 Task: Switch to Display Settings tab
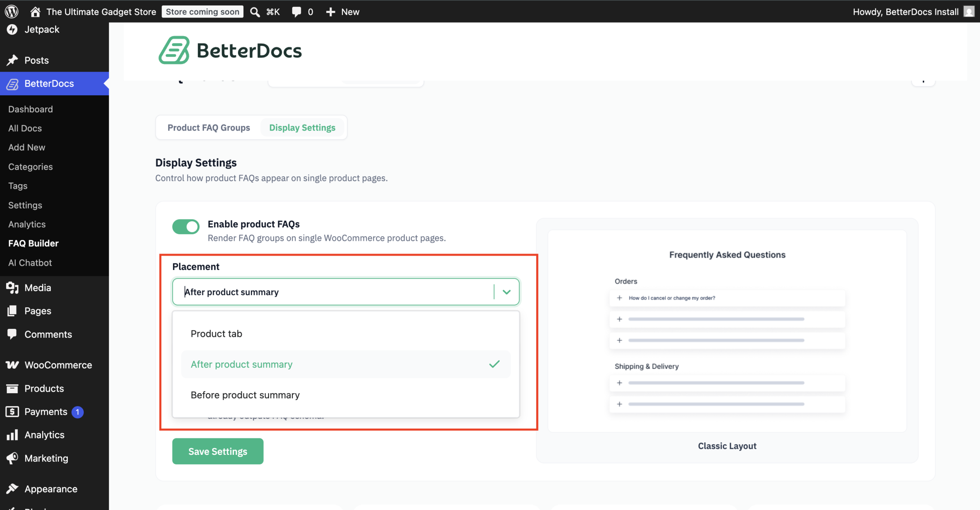click(x=302, y=127)
